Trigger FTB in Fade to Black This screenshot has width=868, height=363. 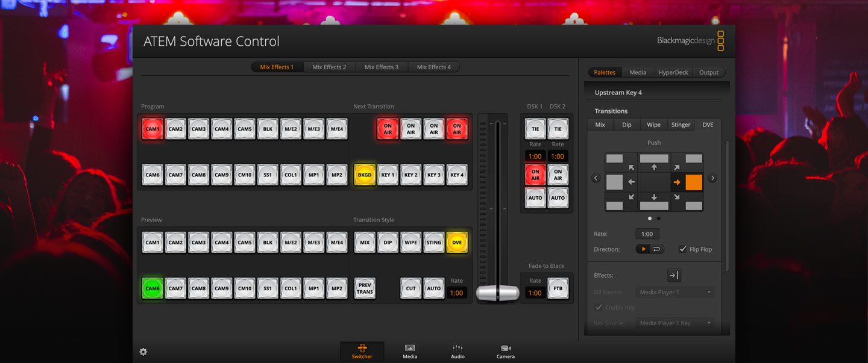tap(558, 288)
